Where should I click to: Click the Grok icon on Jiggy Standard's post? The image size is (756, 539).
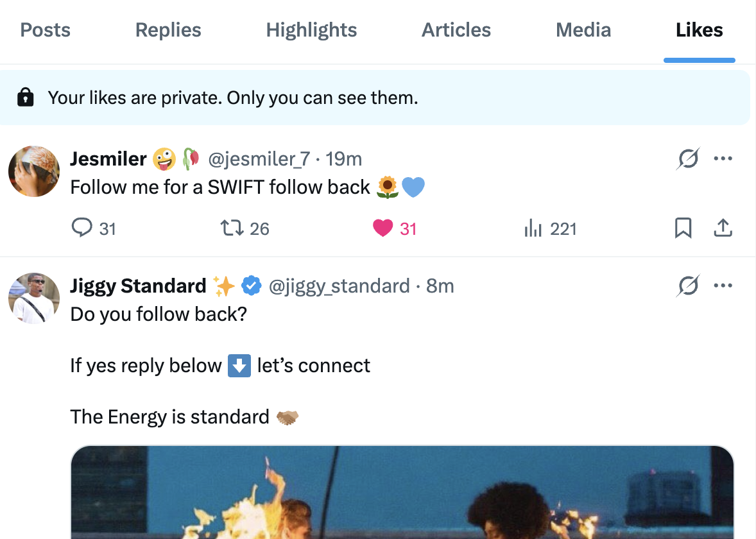[687, 286]
